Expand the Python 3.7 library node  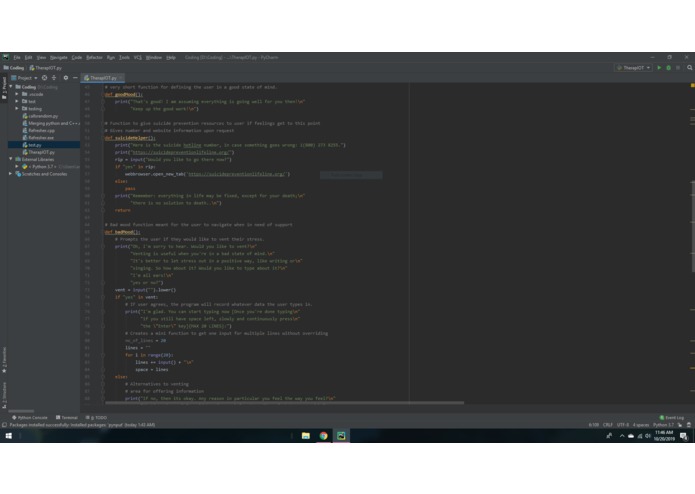tap(17, 167)
